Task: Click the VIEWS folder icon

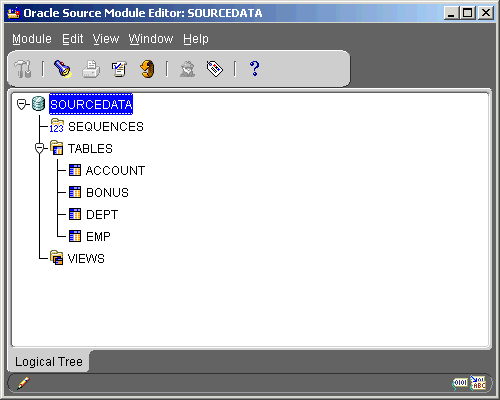Action: tap(57, 258)
